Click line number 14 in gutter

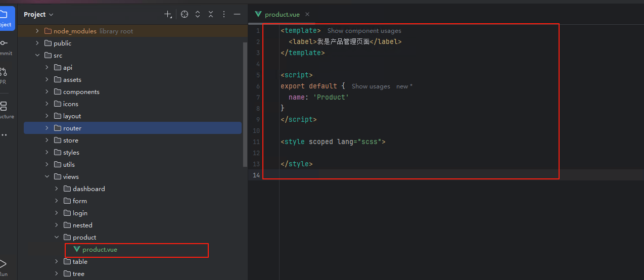(256, 175)
